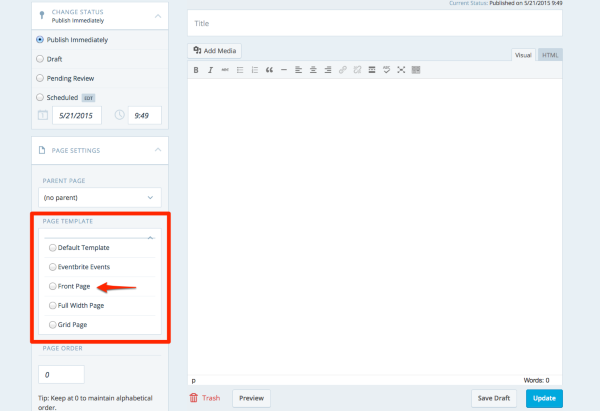Click the 'Words: 0' counter

click(x=536, y=380)
